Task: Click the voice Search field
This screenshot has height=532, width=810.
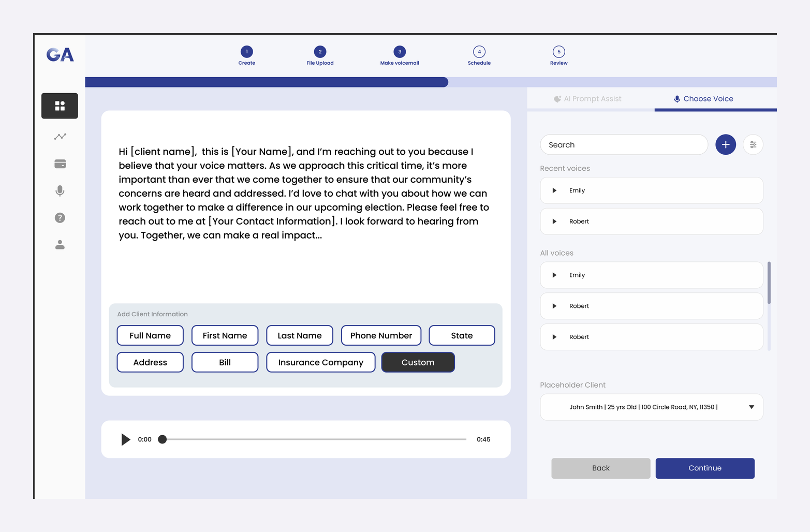Action: click(x=624, y=145)
